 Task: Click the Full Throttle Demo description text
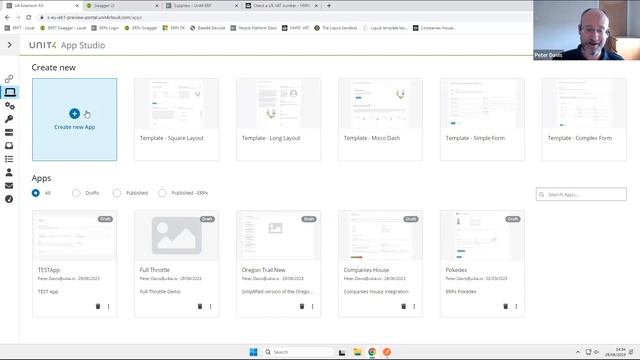[160, 291]
